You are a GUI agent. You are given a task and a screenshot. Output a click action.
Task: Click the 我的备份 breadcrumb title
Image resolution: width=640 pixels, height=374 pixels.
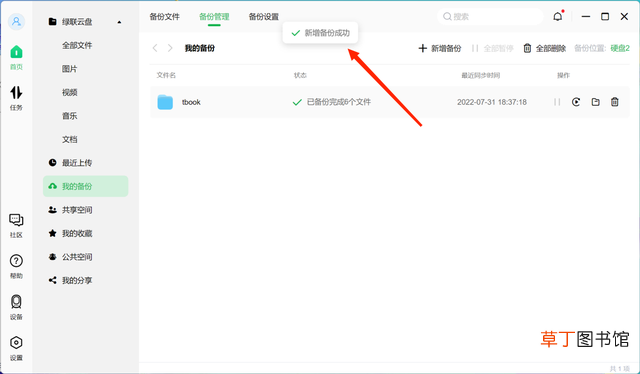click(x=200, y=48)
